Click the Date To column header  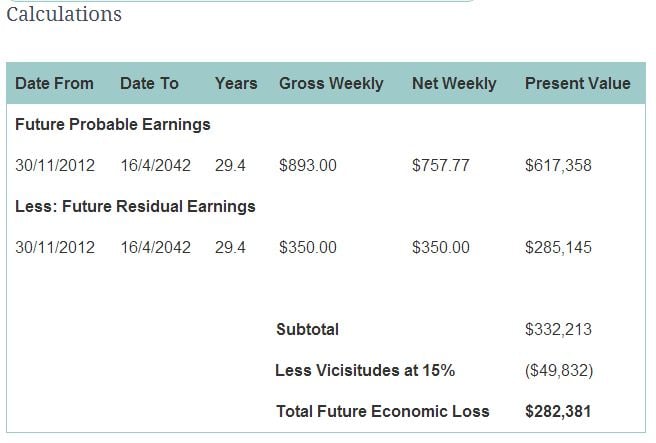[149, 83]
